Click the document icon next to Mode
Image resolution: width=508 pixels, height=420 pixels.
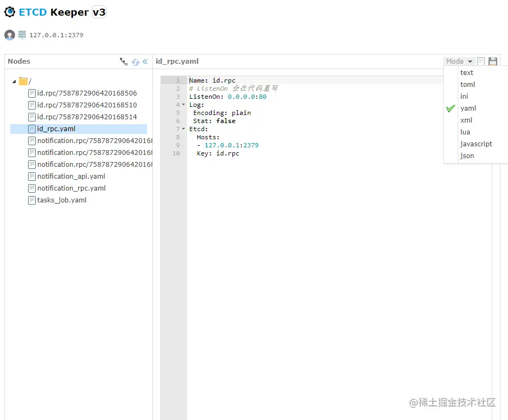click(x=481, y=61)
